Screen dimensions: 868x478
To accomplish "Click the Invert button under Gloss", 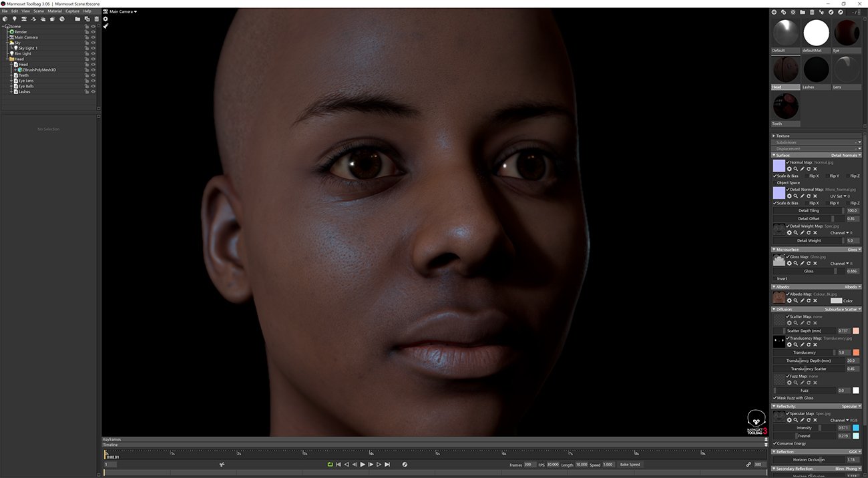I will (x=781, y=278).
